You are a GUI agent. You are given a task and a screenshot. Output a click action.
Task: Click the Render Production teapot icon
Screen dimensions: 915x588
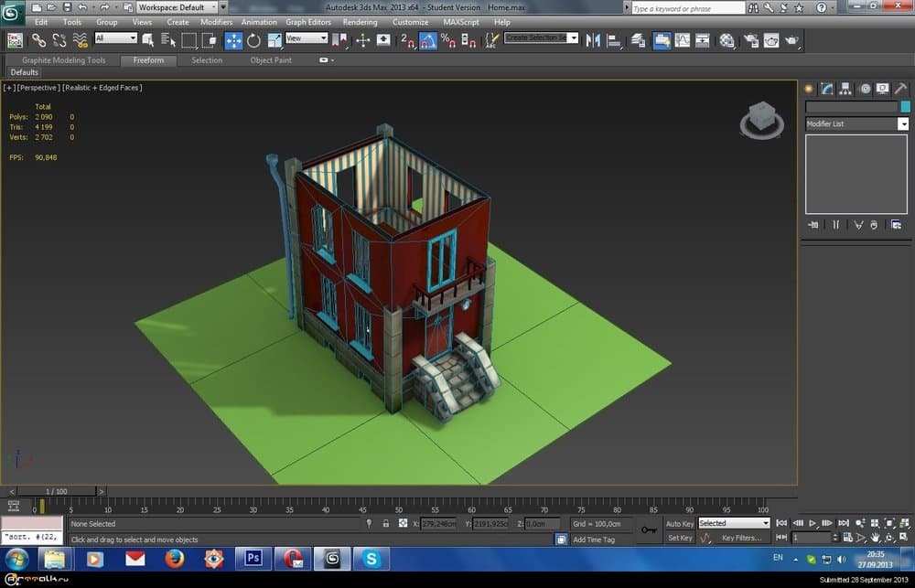[x=792, y=40]
